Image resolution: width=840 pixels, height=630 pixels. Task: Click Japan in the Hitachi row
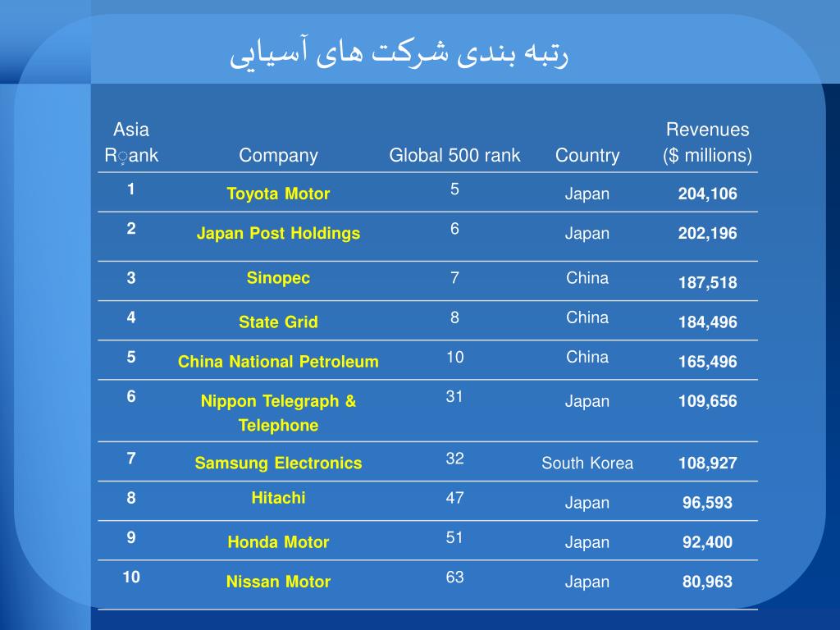coord(587,503)
